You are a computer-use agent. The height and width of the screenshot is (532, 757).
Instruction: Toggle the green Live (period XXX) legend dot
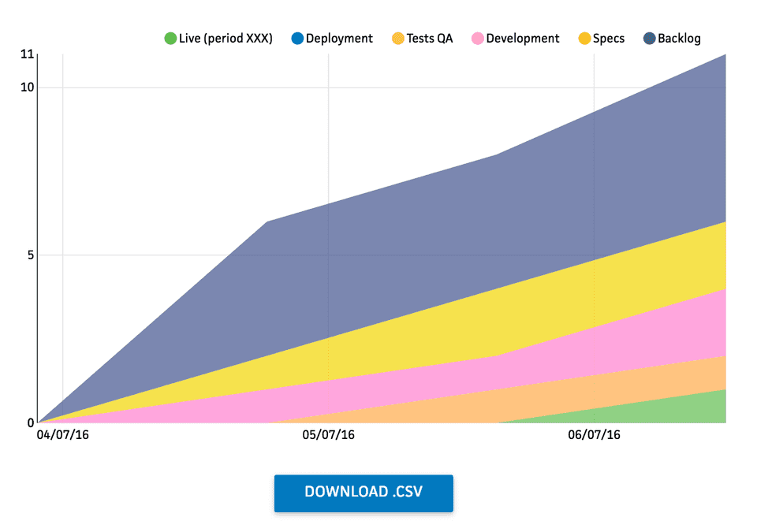pos(170,38)
